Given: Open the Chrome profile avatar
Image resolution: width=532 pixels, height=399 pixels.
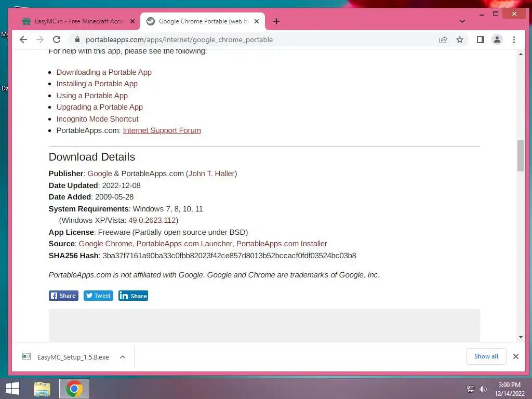Looking at the screenshot, I should pyautogui.click(x=497, y=39).
